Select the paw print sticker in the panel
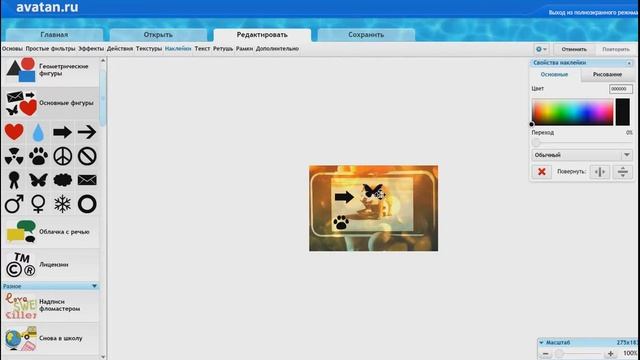 38,156
